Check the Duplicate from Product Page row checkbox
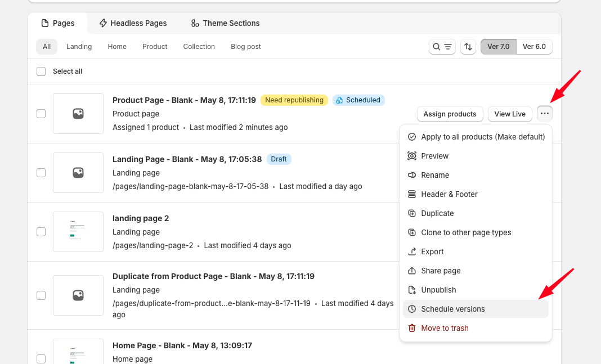The image size is (601, 364). tap(41, 295)
